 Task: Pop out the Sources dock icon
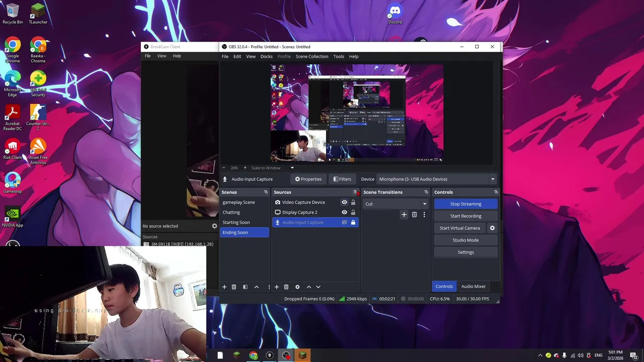click(x=355, y=192)
